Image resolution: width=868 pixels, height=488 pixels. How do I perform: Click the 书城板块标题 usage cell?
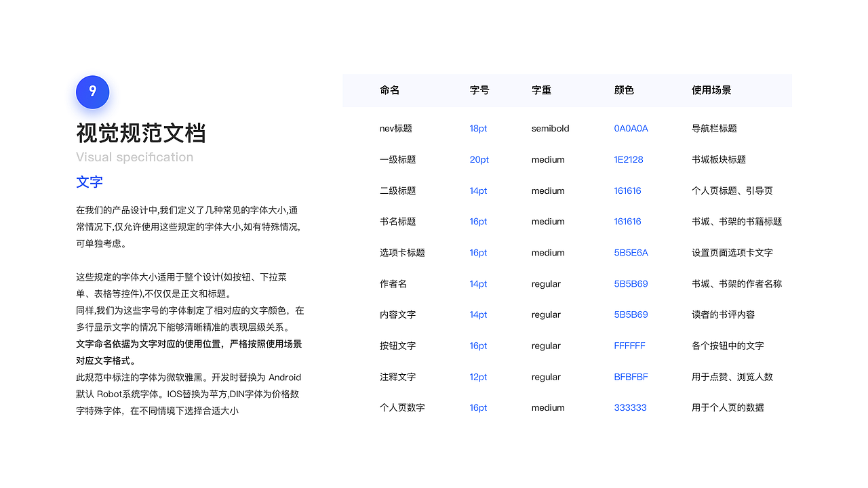[719, 159]
